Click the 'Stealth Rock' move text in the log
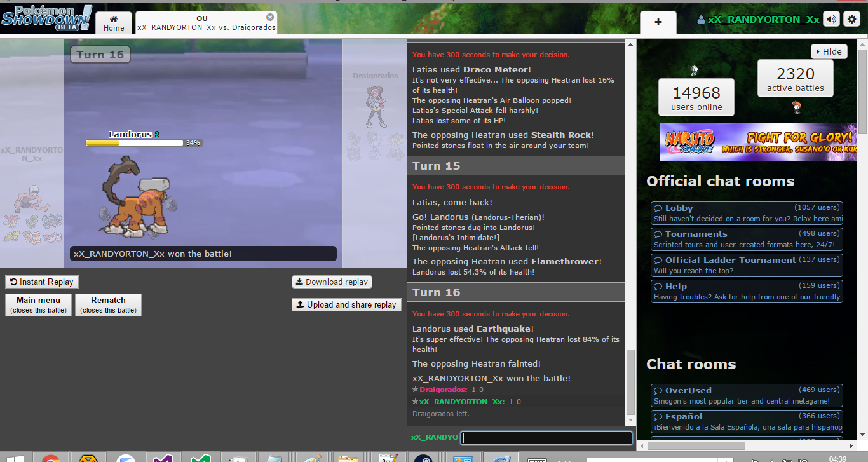868x462 pixels. [x=561, y=135]
